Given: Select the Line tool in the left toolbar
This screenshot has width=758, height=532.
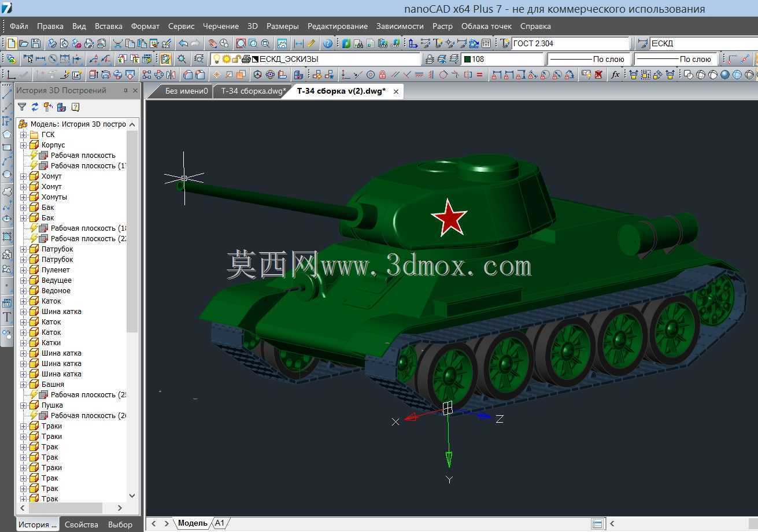Looking at the screenshot, I should [x=7, y=93].
